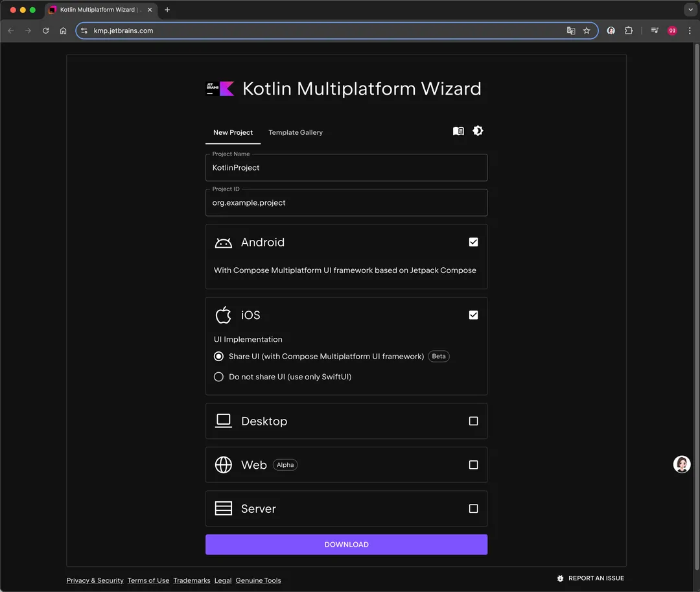Open the Chrome three-dot menu
The width and height of the screenshot is (700, 592).
(690, 30)
